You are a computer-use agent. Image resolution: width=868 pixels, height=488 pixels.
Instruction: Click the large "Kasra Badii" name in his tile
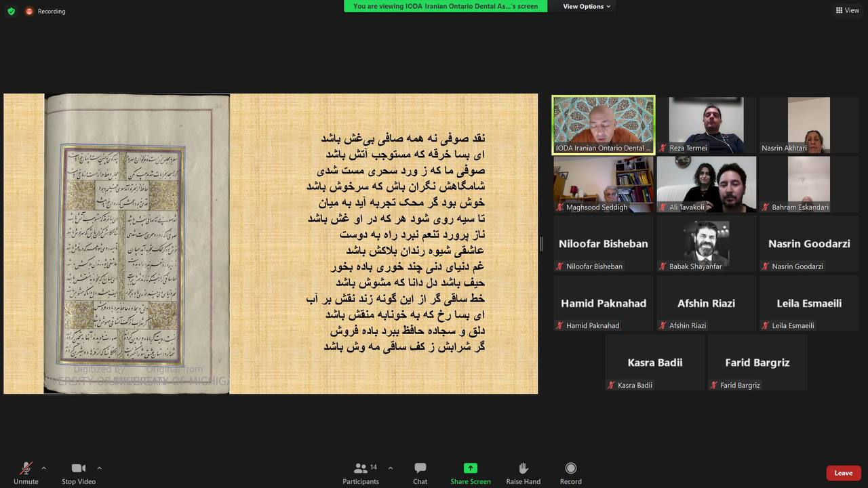tap(655, 362)
